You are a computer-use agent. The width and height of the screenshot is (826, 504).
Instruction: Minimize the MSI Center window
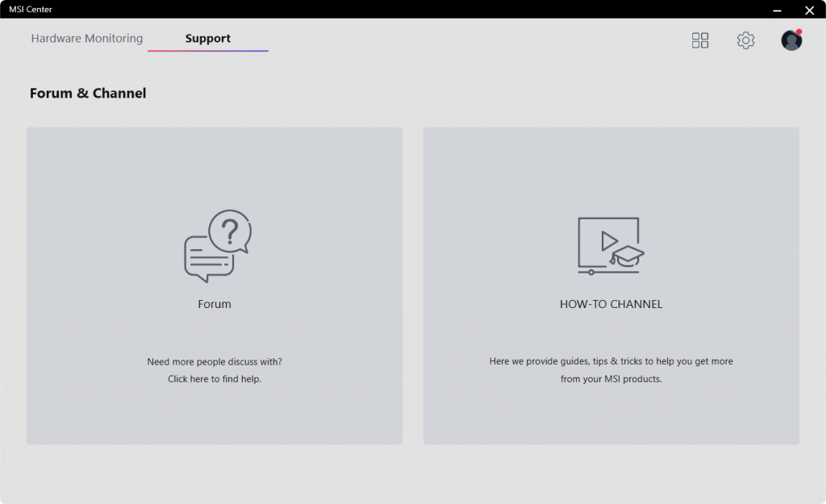click(777, 10)
